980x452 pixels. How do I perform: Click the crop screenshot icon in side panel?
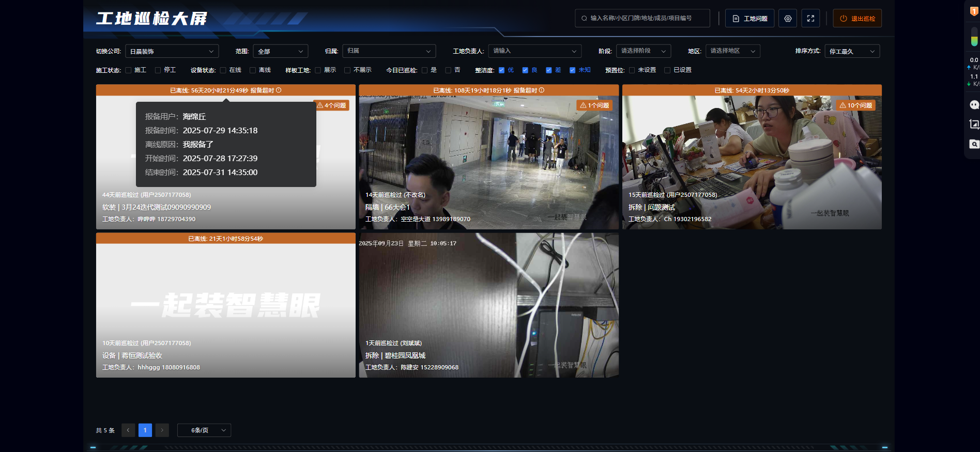pos(974,124)
